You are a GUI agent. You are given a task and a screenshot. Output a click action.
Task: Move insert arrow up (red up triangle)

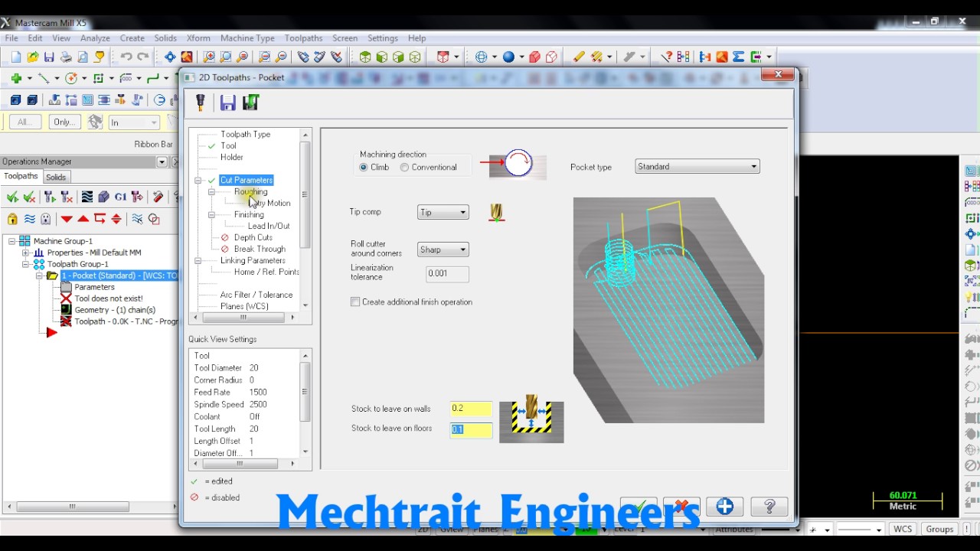tap(83, 219)
